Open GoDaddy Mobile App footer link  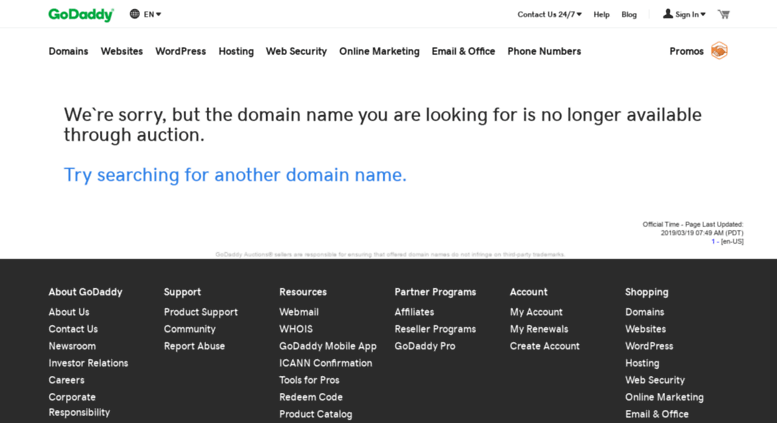[x=328, y=346]
